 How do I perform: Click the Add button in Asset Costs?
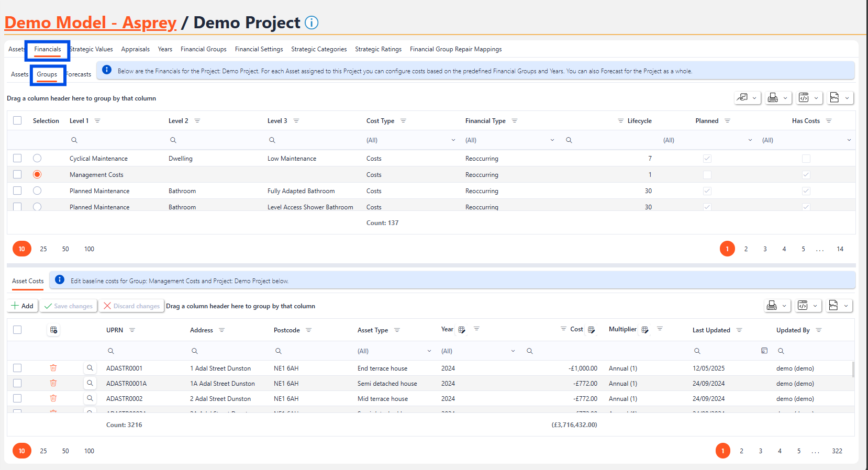(23, 306)
